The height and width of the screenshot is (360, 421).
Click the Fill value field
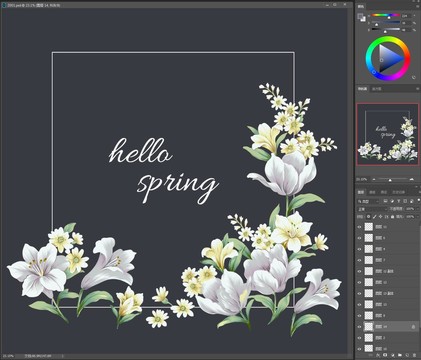[410, 217]
